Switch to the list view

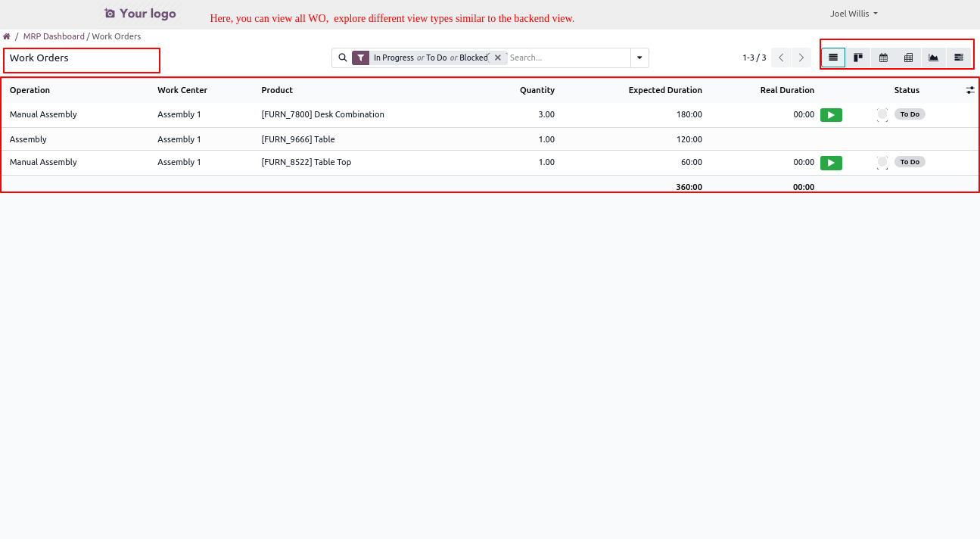[833, 58]
